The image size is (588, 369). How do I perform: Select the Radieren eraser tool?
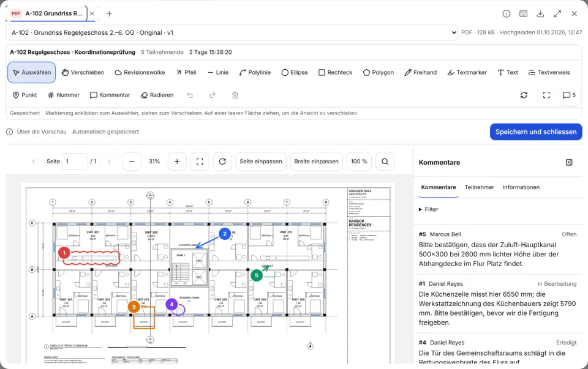157,95
